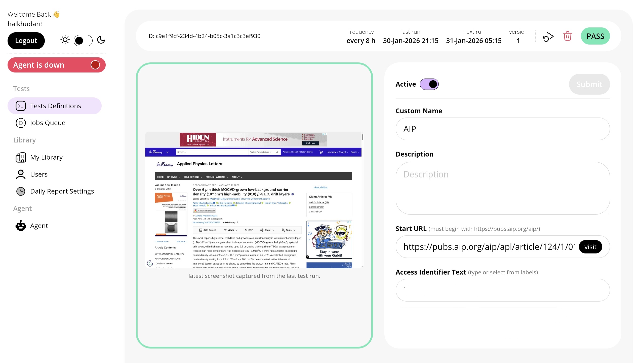This screenshot has width=644, height=363.
Task: Click the green PASS status badge
Action: point(595,36)
